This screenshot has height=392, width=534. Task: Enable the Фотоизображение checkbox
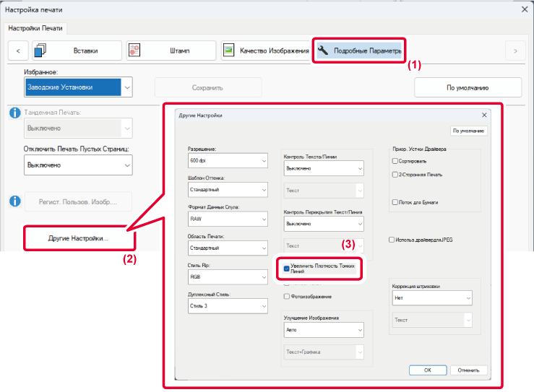(x=287, y=296)
